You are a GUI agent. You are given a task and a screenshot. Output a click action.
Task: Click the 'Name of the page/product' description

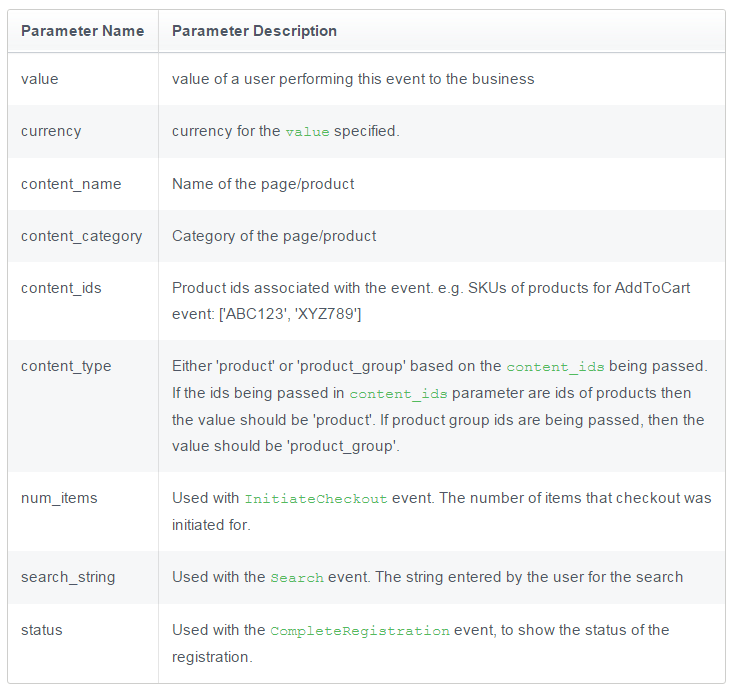(x=263, y=184)
